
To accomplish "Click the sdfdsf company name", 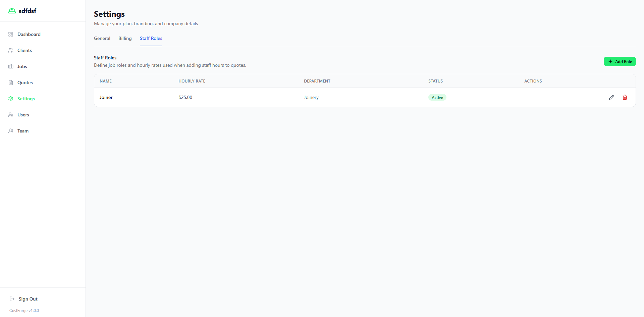I will point(28,11).
